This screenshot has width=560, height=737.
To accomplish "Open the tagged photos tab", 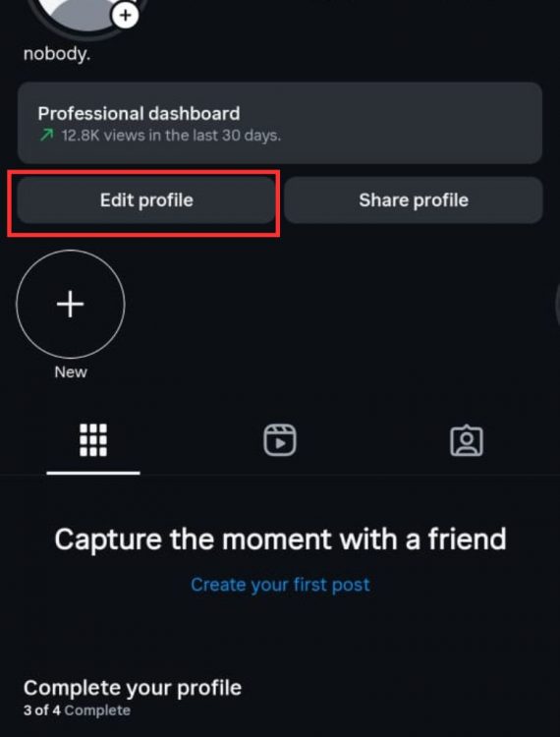I will pos(466,441).
